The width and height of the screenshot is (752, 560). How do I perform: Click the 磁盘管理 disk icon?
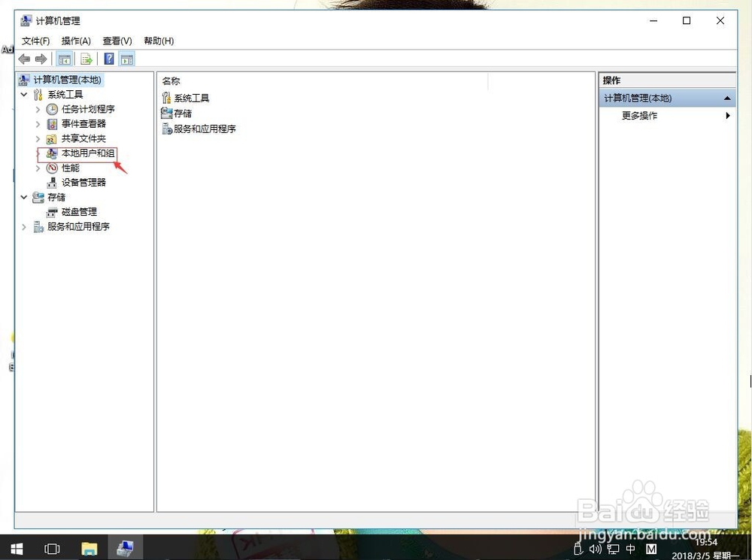click(52, 212)
